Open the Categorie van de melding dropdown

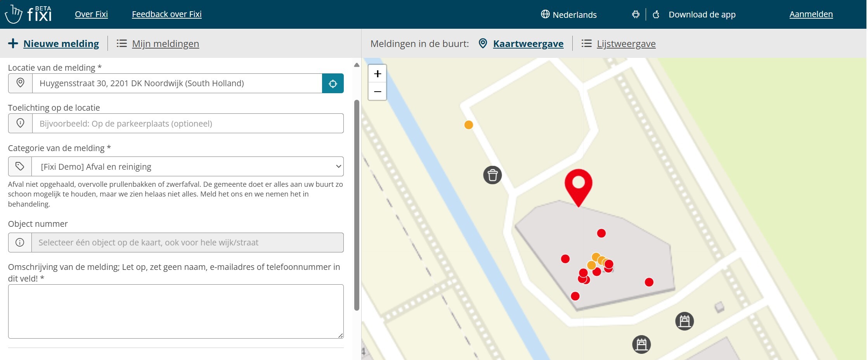tap(187, 167)
